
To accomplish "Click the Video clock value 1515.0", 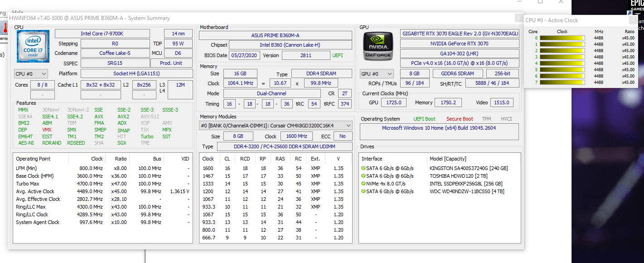I will (501, 102).
